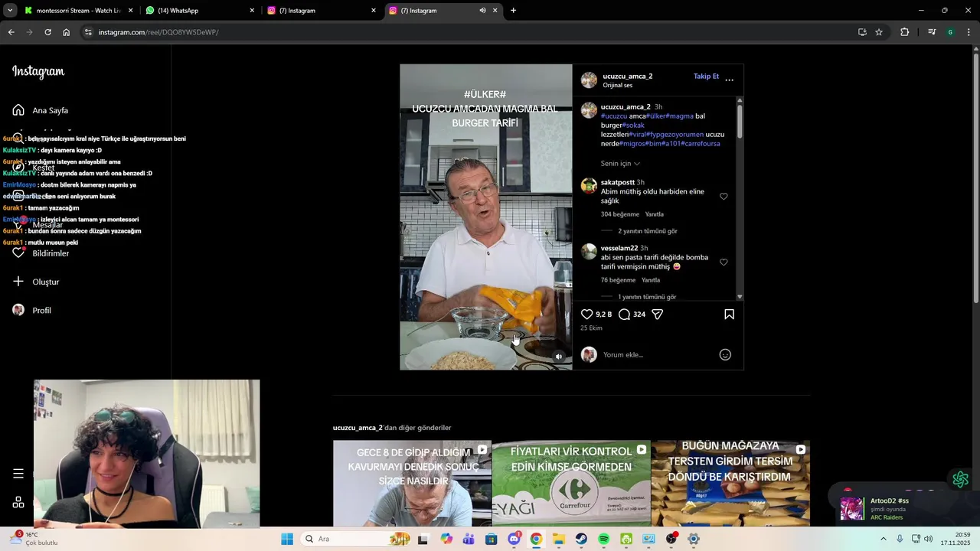Reply to vesselam22's comment with Yanıtla

pyautogui.click(x=650, y=280)
